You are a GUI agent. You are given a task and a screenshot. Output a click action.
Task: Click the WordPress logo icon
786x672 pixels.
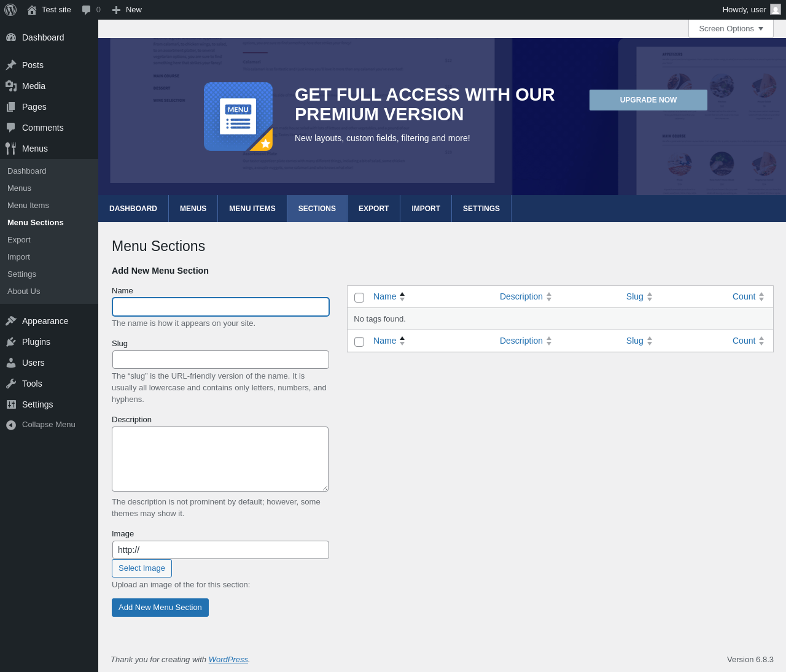pos(10,10)
